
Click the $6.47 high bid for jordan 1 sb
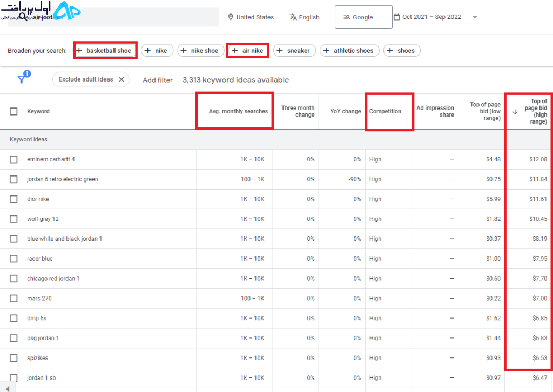[539, 378]
